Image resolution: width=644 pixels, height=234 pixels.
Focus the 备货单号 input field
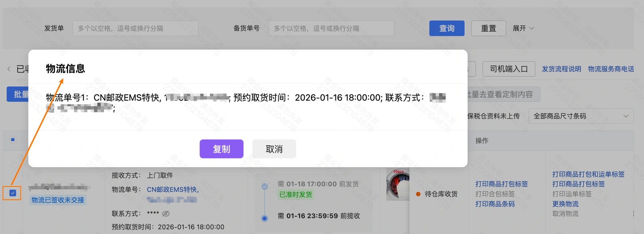pos(331,28)
